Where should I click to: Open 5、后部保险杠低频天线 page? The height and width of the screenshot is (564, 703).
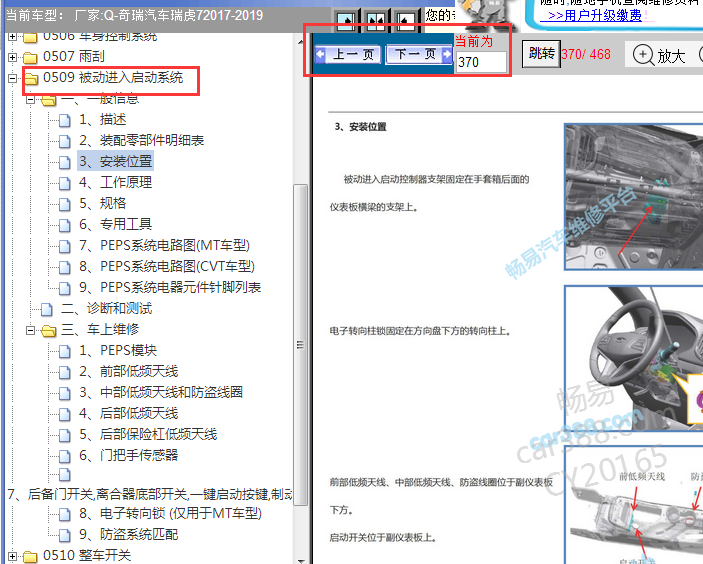point(148,434)
